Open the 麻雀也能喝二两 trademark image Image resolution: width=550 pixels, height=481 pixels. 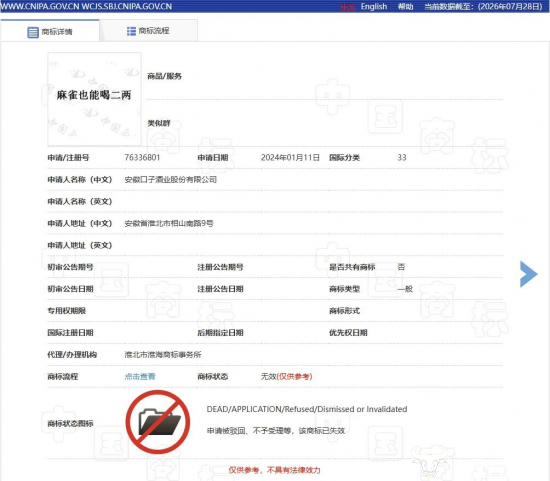(94, 99)
